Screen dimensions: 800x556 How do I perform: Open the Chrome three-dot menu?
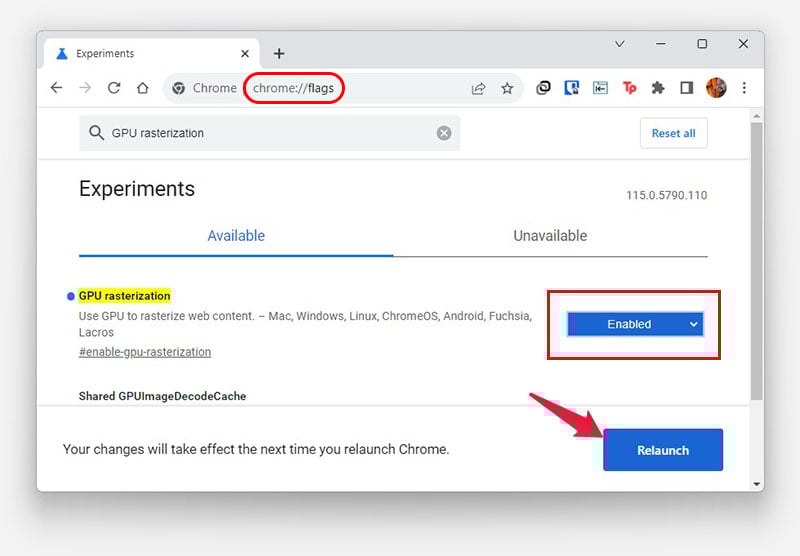click(744, 88)
